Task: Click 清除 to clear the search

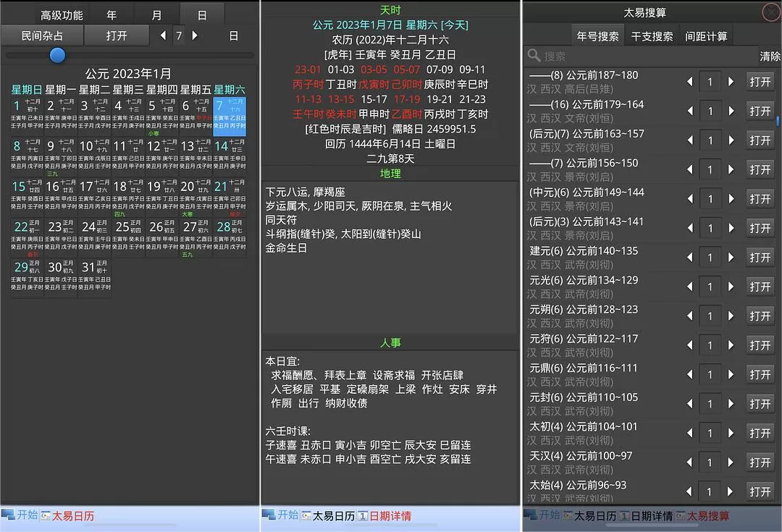Action: click(770, 56)
